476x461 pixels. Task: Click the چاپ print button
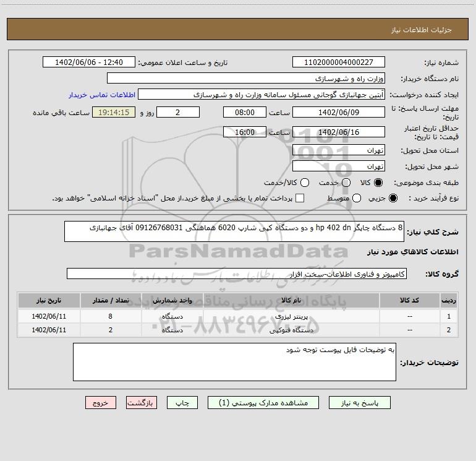[x=182, y=403]
